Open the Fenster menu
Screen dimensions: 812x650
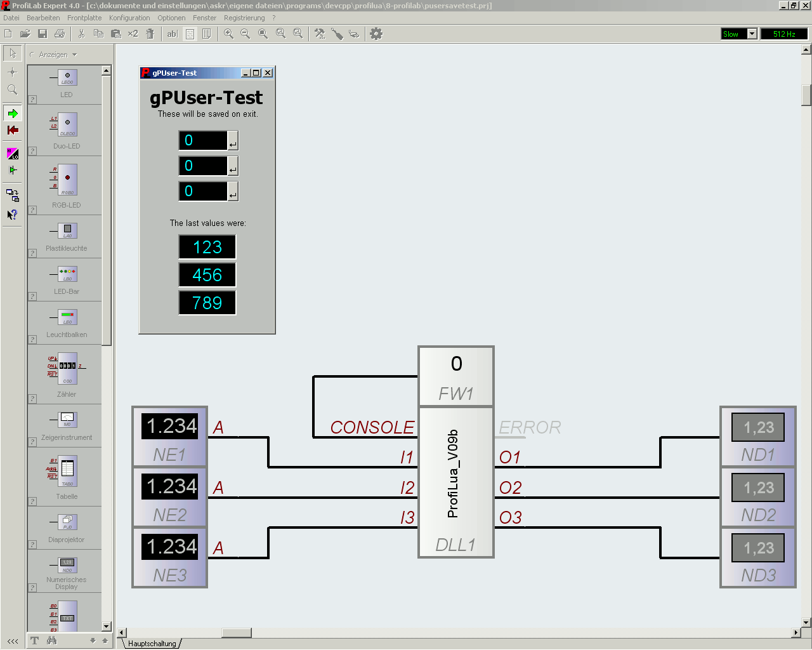pos(204,18)
